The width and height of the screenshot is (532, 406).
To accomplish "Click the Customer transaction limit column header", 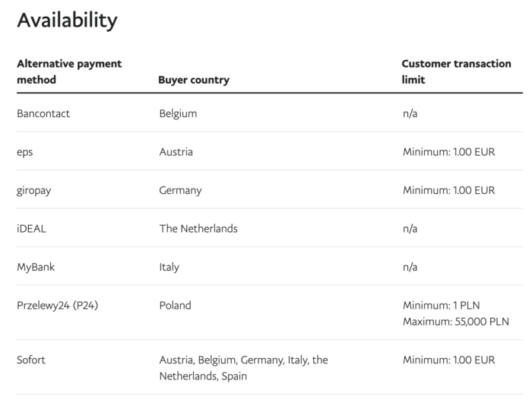I will pyautogui.click(x=456, y=71).
